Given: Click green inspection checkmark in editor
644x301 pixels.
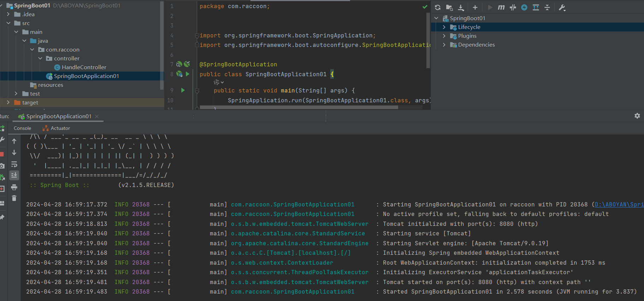Looking at the screenshot, I should point(425,7).
